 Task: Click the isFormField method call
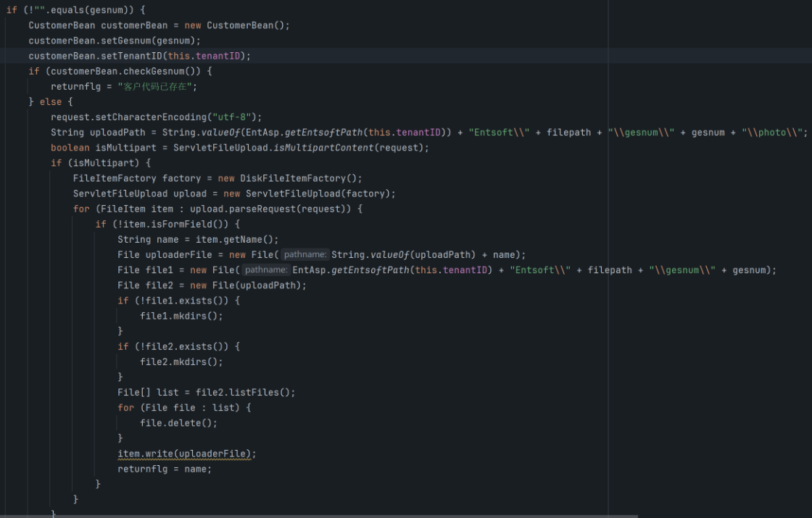click(x=191, y=224)
